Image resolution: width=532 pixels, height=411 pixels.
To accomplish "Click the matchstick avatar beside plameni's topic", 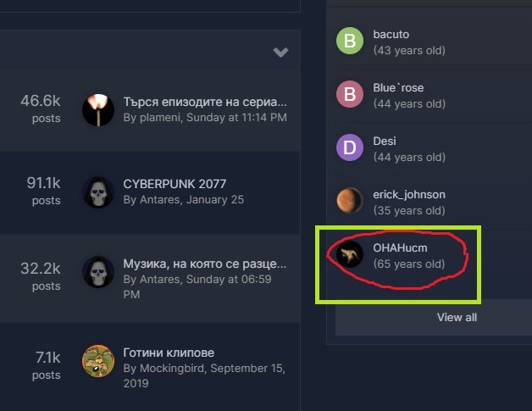I will [x=98, y=110].
